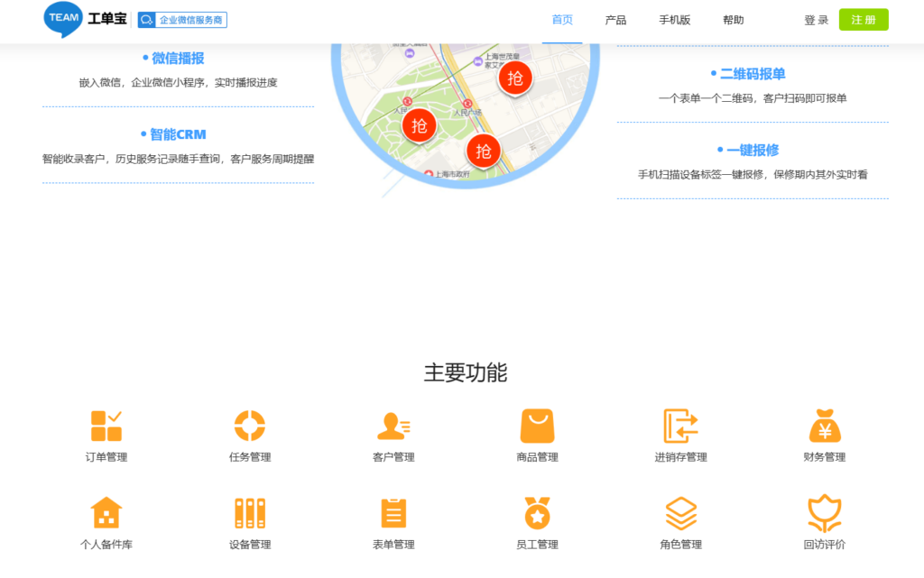Click the 表单管理 clipboard icon
The width and height of the screenshot is (924, 578).
(393, 513)
